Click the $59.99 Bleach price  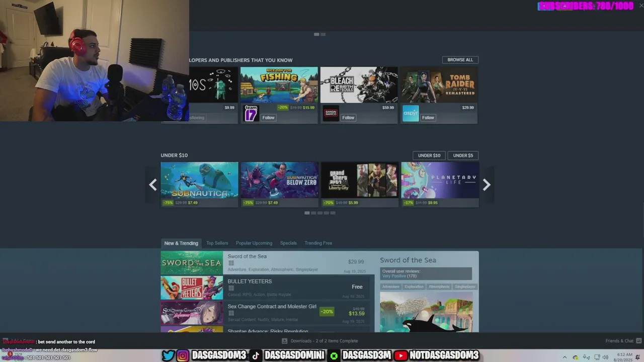[388, 108]
